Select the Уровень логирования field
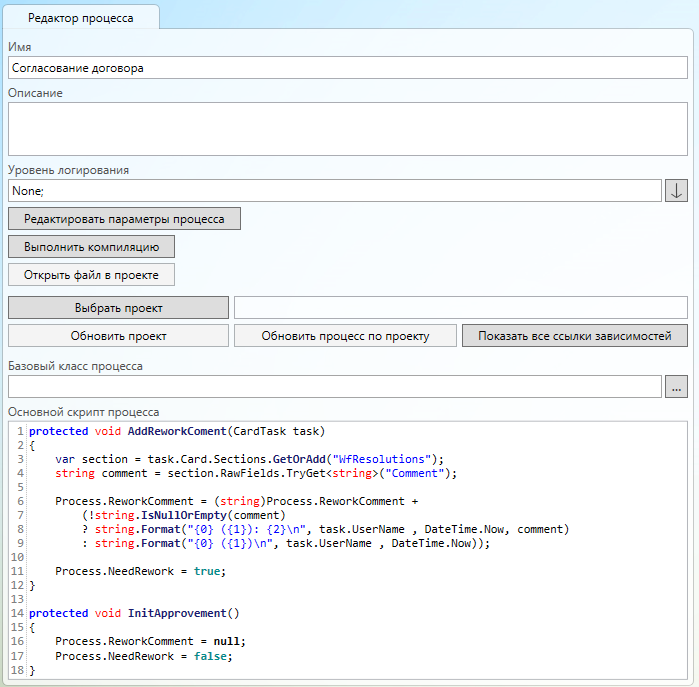 (x=334, y=191)
